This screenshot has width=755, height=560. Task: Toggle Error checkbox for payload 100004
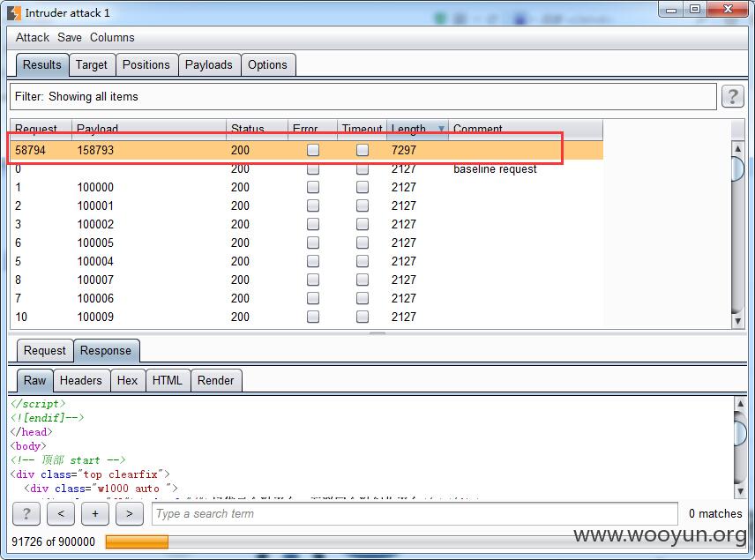pos(313,261)
